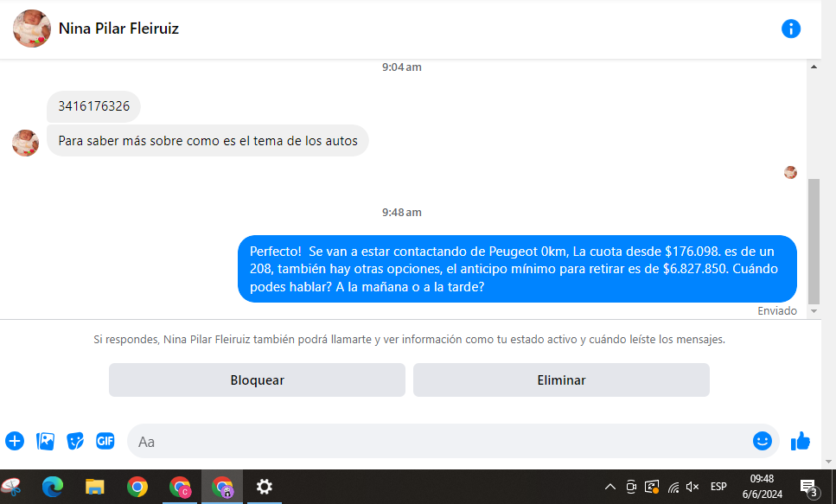The width and height of the screenshot is (836, 504).
Task: Open Windows notification center
Action: [x=809, y=487]
